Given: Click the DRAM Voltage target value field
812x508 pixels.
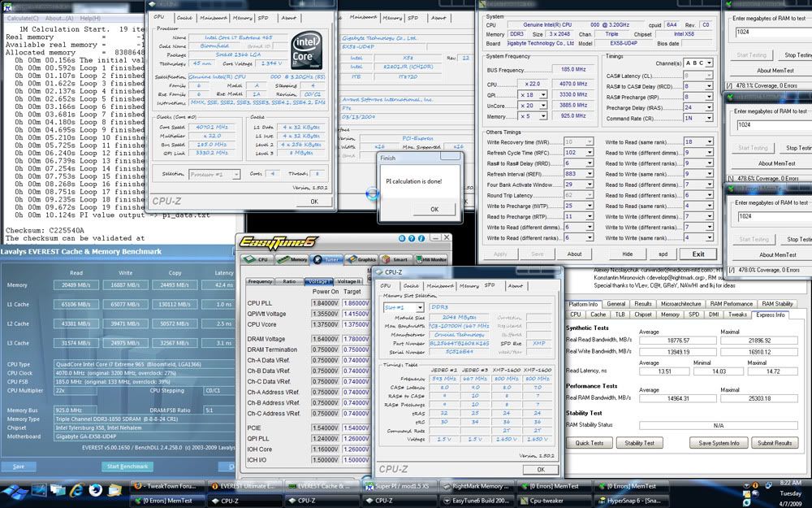Looking at the screenshot, I should (356, 339).
